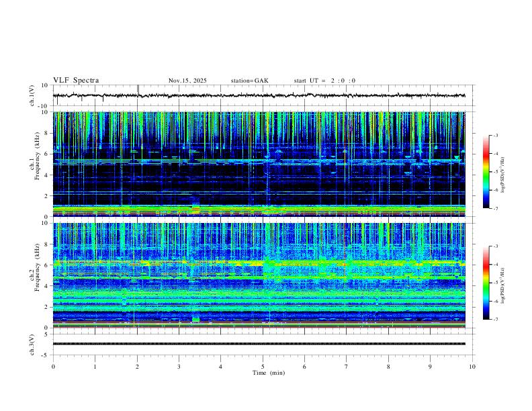This screenshot has height=411, width=532.
Task: Click the 2 kHz tick on ch.2 frequency axis
Action: [47, 307]
